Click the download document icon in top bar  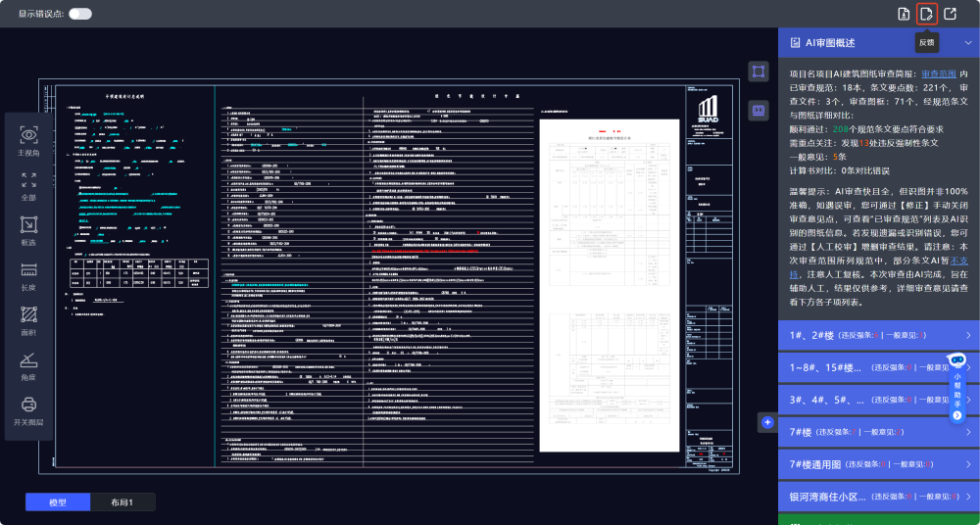[x=904, y=14]
